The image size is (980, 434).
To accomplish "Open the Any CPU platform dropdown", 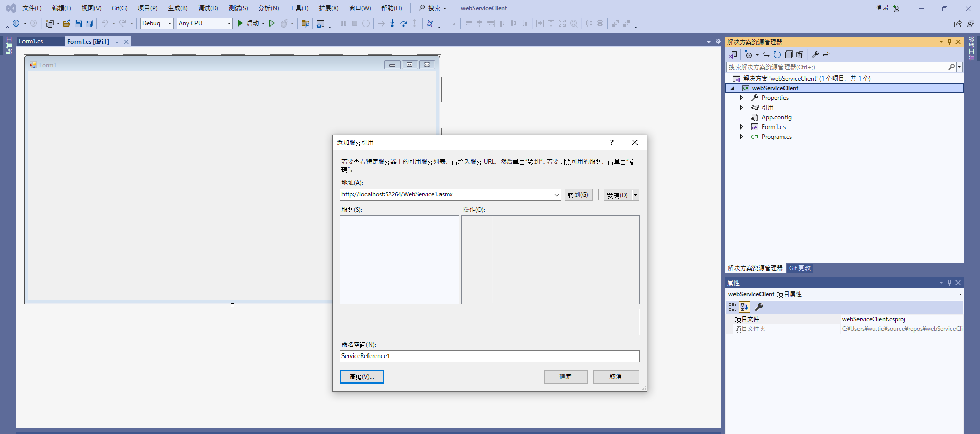I will pos(229,23).
